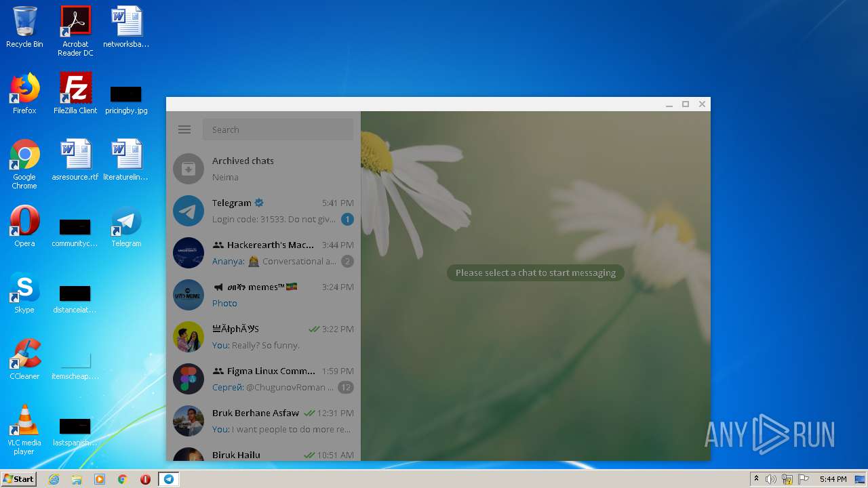The image size is (868, 488).
Task: Select the Acrobat Reader DC desktop icon
Action: [x=75, y=31]
